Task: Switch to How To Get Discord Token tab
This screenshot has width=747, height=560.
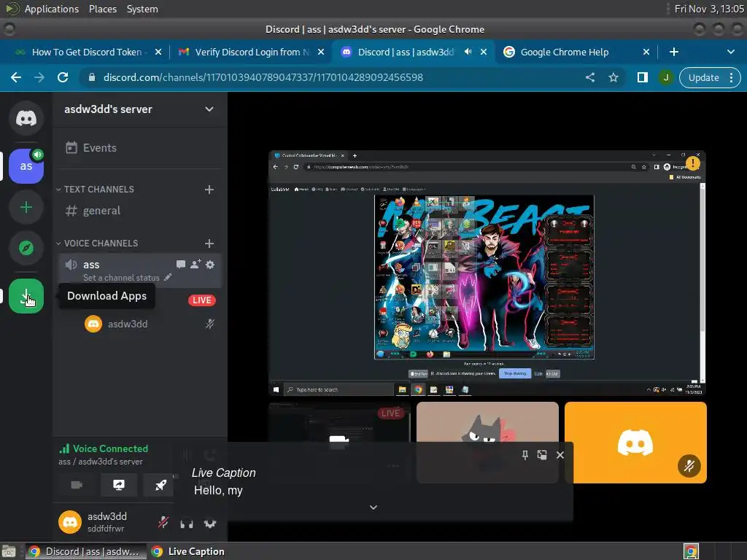Action: point(88,52)
